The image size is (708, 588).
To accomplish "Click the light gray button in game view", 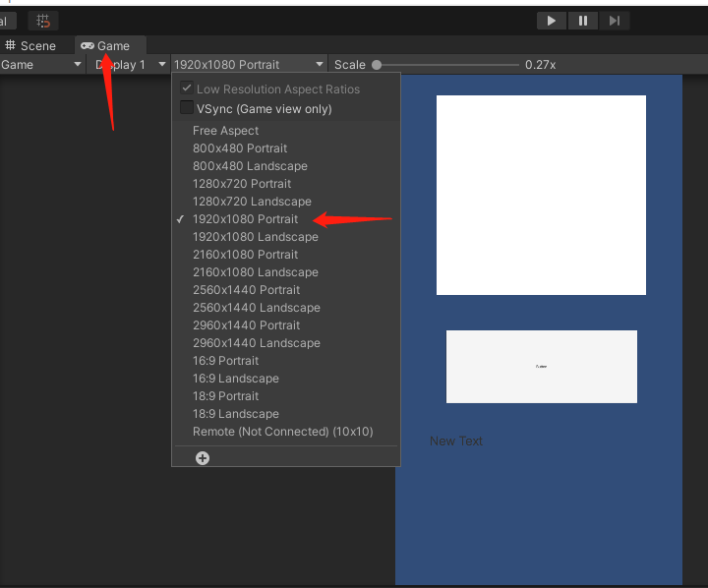I will (x=542, y=366).
